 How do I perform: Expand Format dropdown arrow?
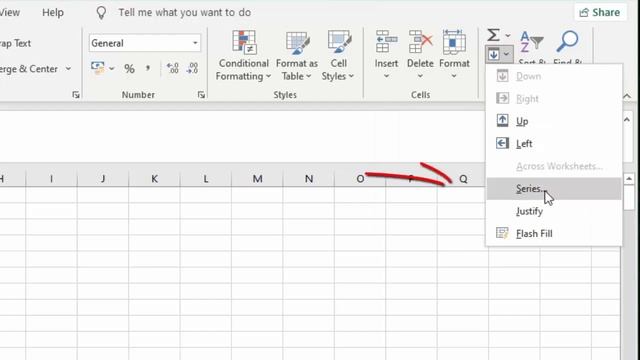pos(454,76)
